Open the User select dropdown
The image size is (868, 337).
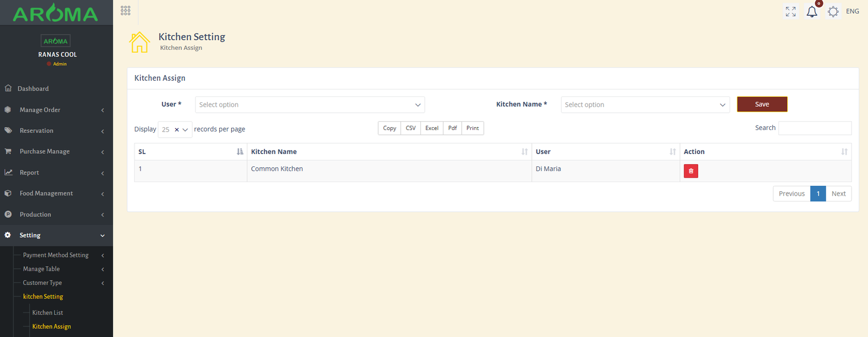[309, 105]
